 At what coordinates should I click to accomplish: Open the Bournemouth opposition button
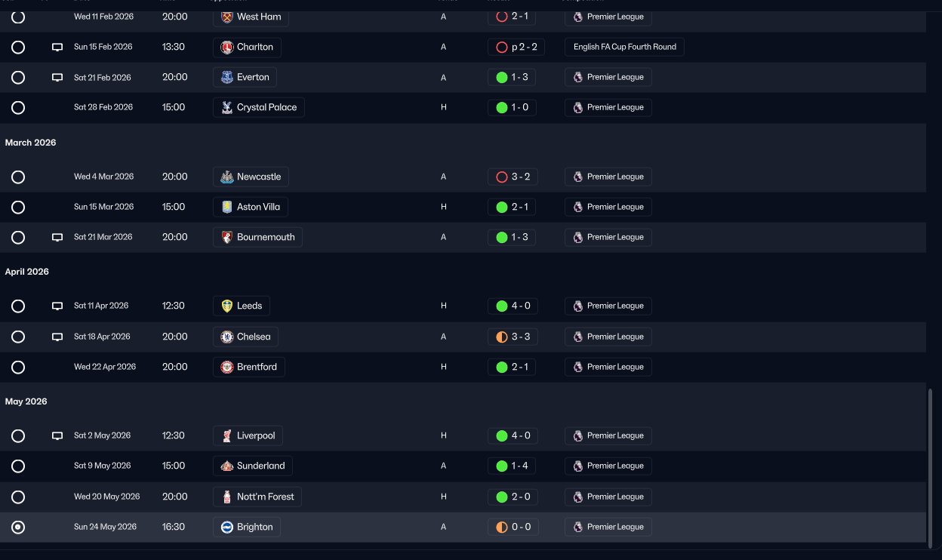pyautogui.click(x=257, y=237)
